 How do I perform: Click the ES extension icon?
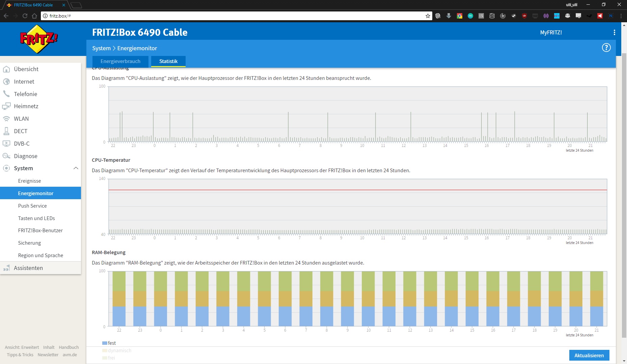point(481,16)
